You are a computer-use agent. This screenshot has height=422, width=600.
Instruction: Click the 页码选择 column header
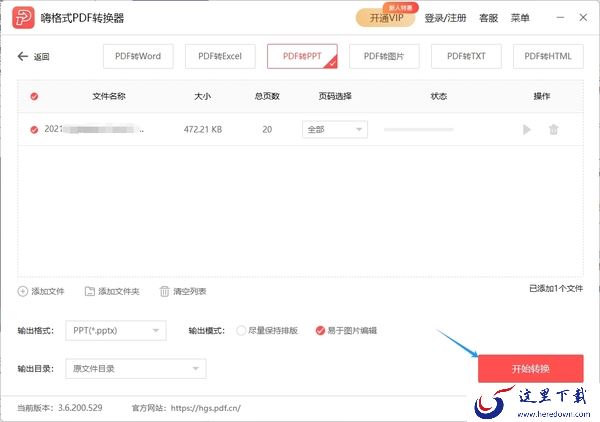pyautogui.click(x=335, y=96)
